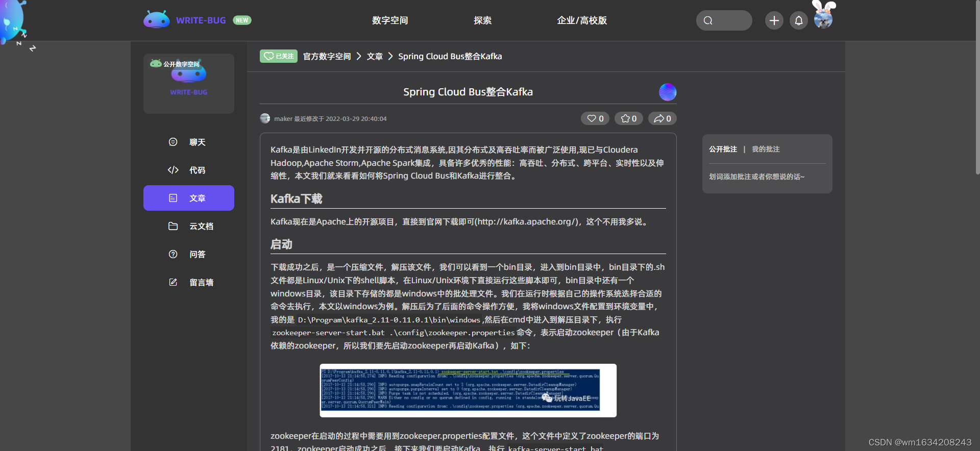Click the purple gradient orb icon

pos(668,92)
